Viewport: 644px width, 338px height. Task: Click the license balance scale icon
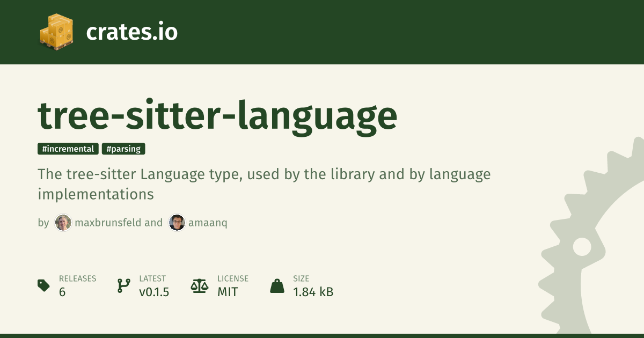coord(199,285)
